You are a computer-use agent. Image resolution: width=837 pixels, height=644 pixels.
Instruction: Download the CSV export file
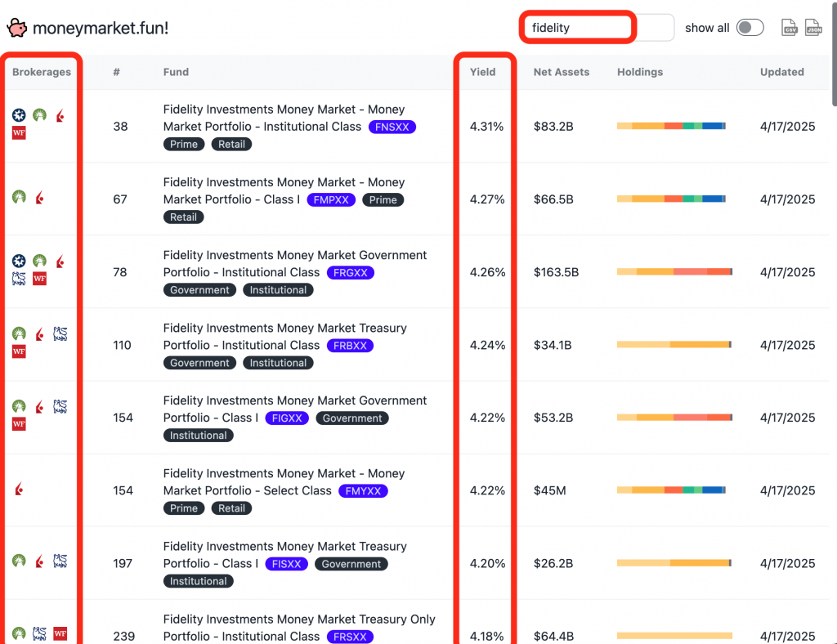pos(790,27)
